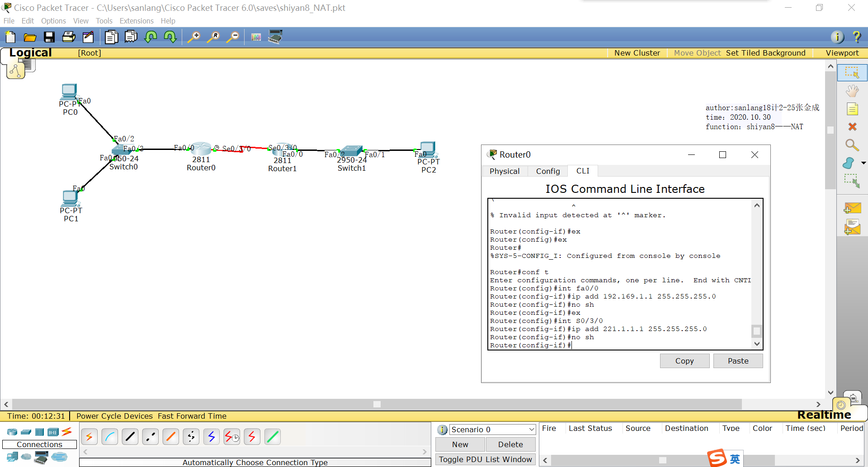Viewport: 868px width, 467px height.
Task: Click Power Cycle Devices
Action: pos(114,416)
